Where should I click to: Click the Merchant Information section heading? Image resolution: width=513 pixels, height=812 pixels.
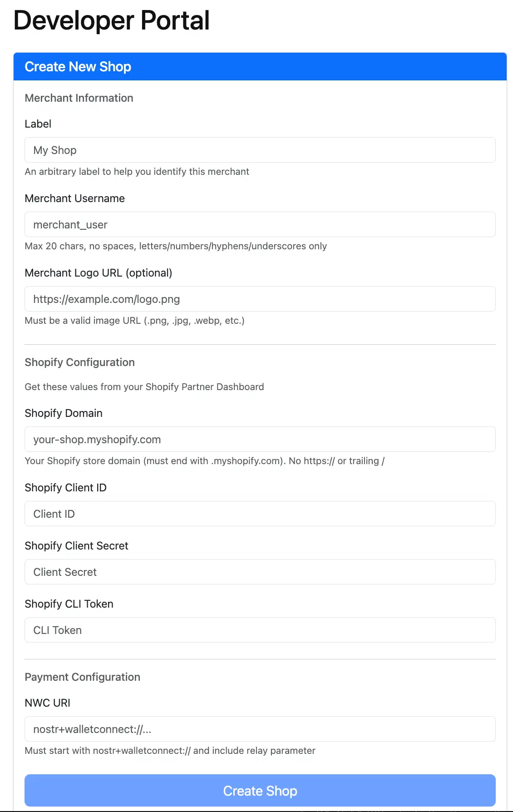[79, 98]
